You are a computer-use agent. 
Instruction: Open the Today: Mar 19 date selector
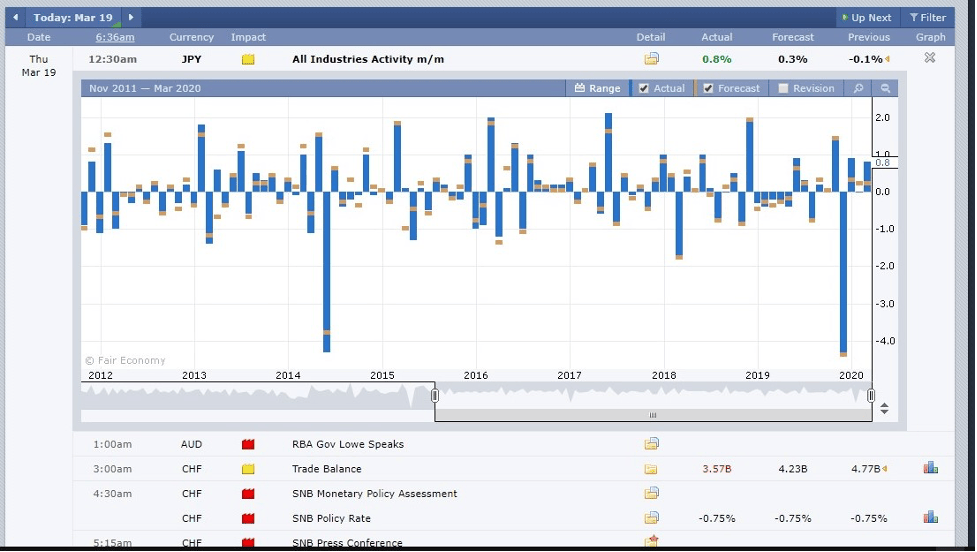pos(73,18)
